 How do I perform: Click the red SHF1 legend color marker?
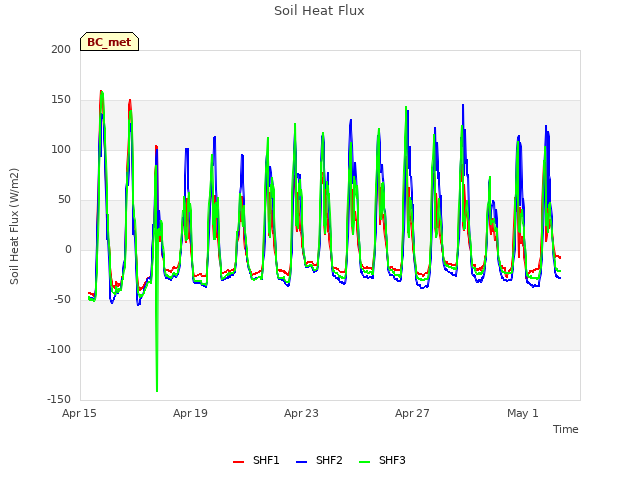click(x=238, y=462)
